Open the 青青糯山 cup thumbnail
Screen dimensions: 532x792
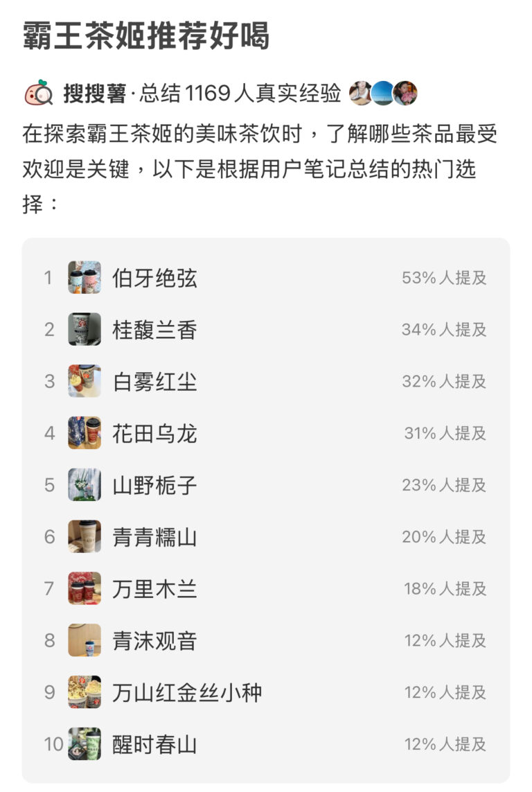[85, 536]
